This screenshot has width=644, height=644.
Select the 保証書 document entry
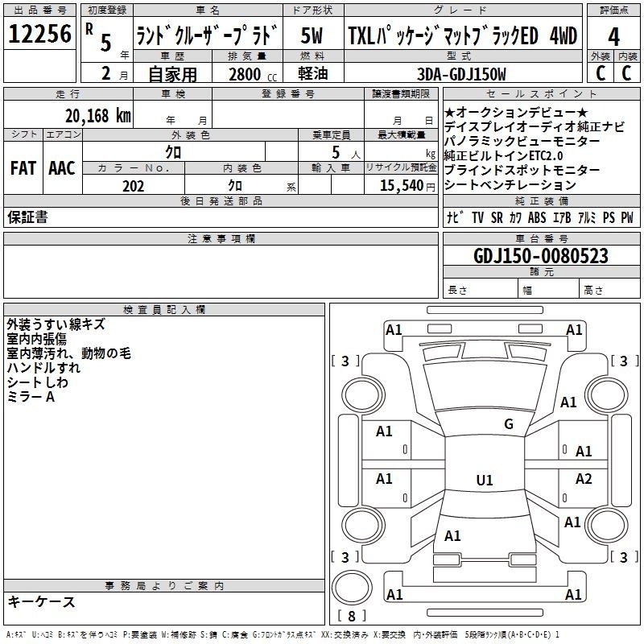(27, 217)
